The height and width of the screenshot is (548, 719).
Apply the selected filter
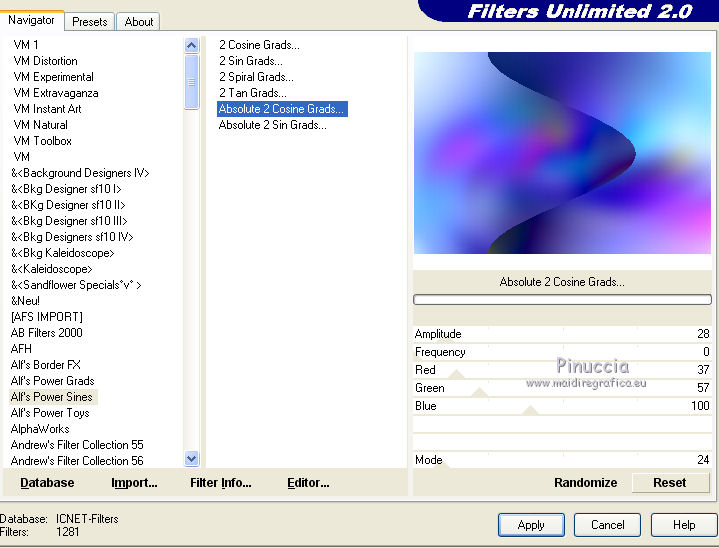[x=531, y=525]
